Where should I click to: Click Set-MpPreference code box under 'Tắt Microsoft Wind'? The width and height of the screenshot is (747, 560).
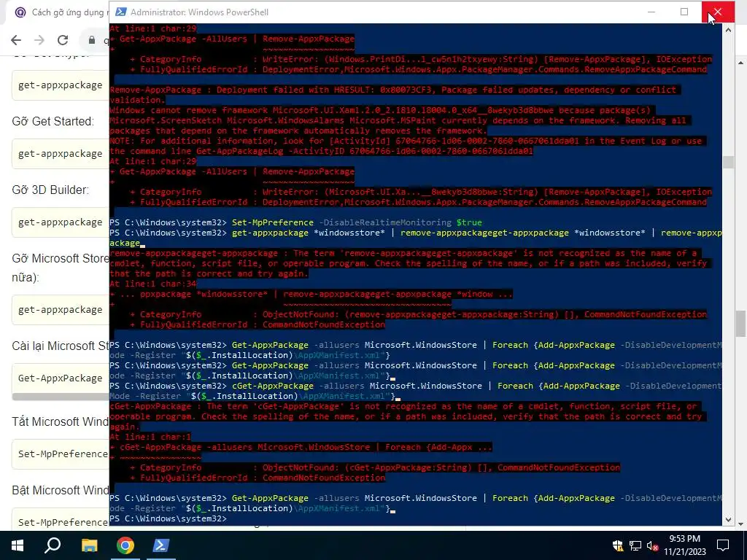point(61,454)
